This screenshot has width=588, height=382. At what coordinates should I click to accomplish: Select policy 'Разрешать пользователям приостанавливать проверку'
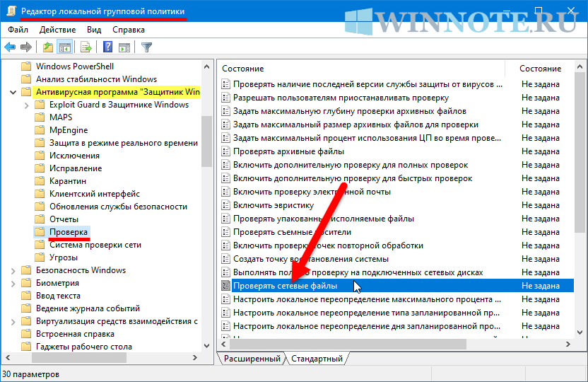(x=341, y=98)
